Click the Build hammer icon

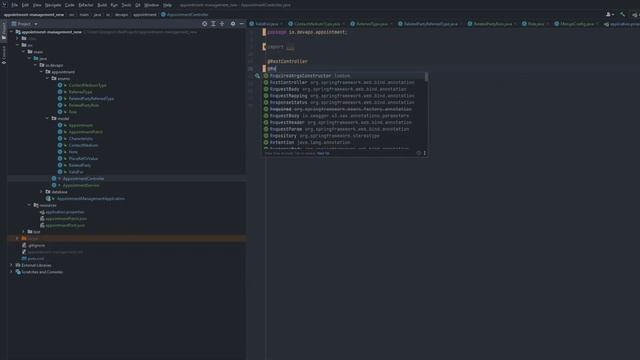622,14
